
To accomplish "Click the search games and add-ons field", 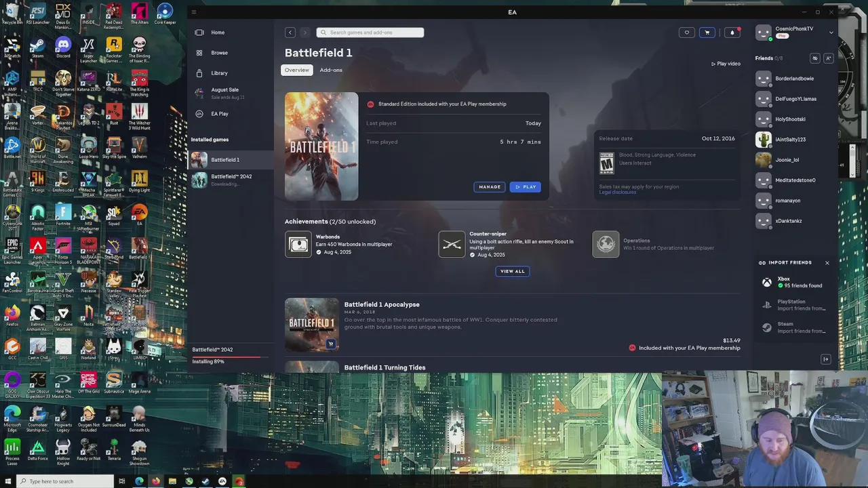I will (x=370, y=33).
